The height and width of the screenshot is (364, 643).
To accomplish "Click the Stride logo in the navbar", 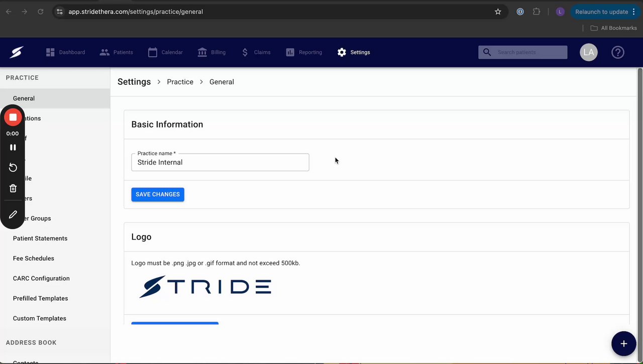I will (17, 52).
